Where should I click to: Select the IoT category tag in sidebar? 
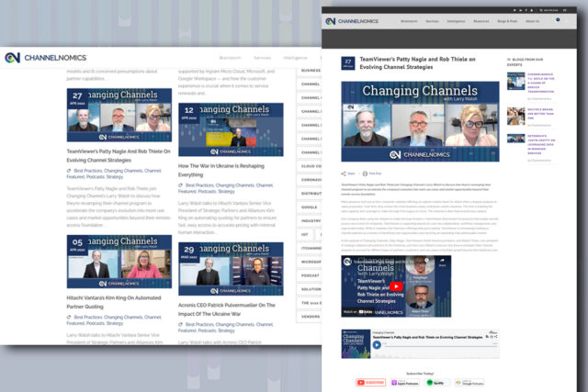pos(305,235)
